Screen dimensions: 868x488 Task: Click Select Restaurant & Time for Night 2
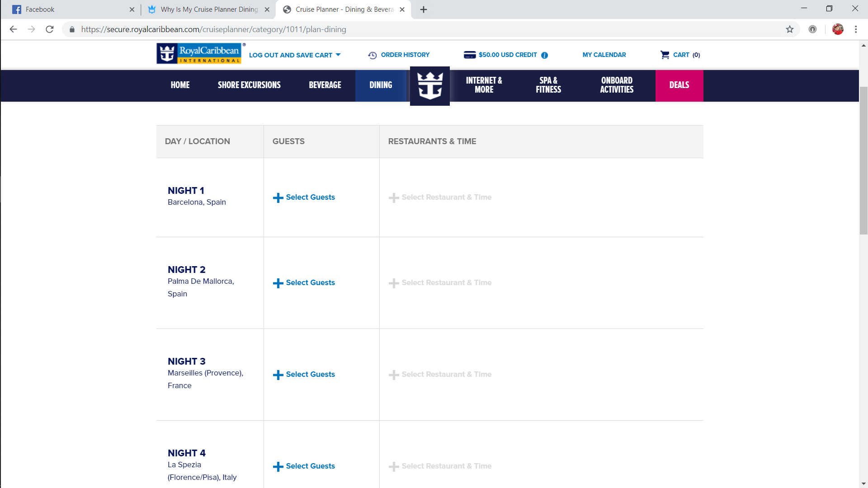(447, 283)
